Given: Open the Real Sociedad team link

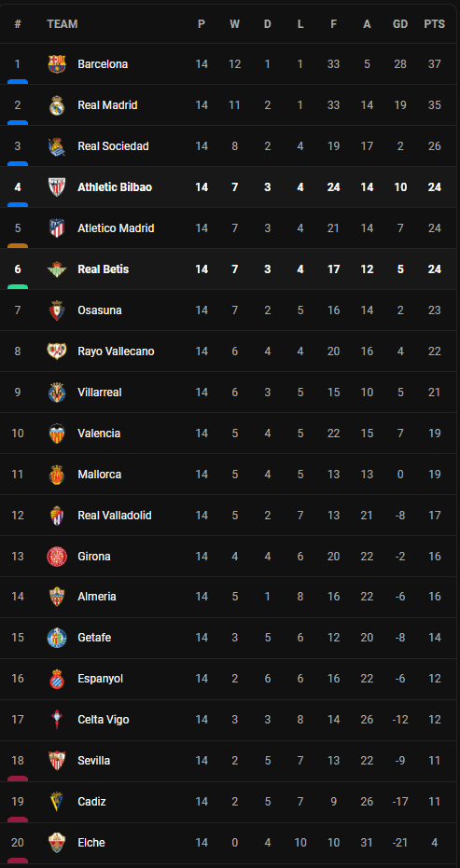Looking at the screenshot, I should [x=113, y=146].
